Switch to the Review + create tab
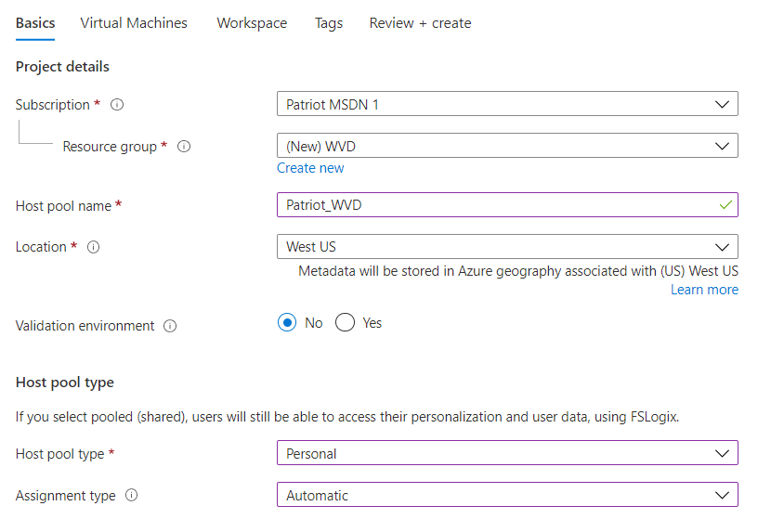This screenshot has width=771, height=532. (420, 23)
